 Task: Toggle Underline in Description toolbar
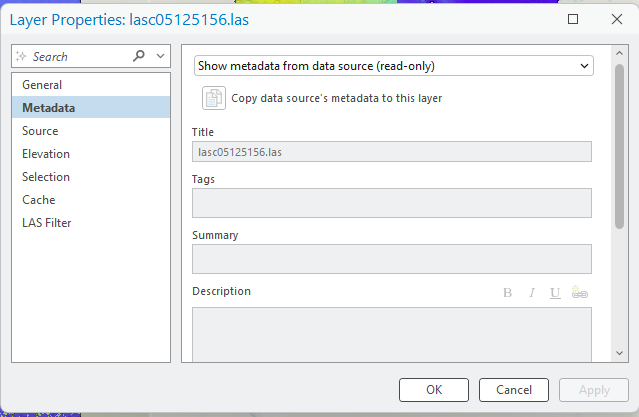[555, 293]
